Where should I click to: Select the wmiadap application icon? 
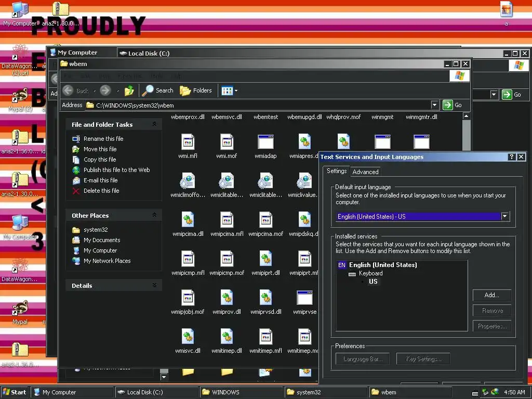265,142
